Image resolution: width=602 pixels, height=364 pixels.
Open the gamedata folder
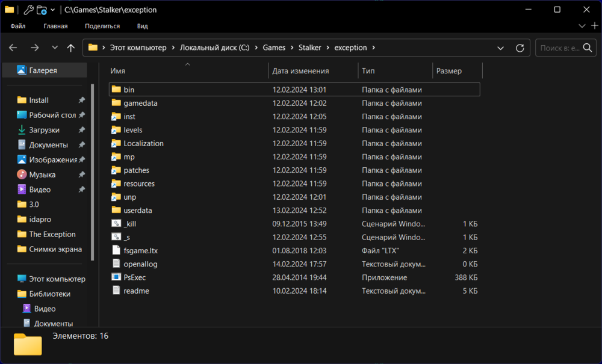pos(140,103)
